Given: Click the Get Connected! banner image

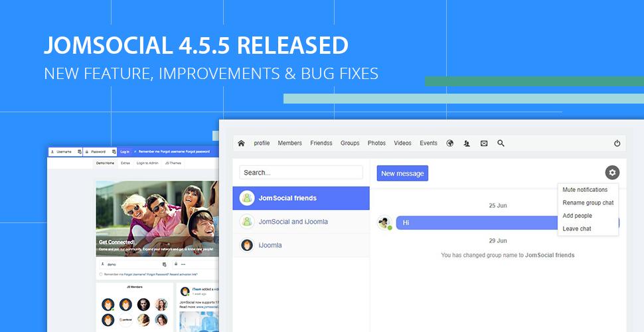Looking at the screenshot, I should pyautogui.click(x=157, y=219).
